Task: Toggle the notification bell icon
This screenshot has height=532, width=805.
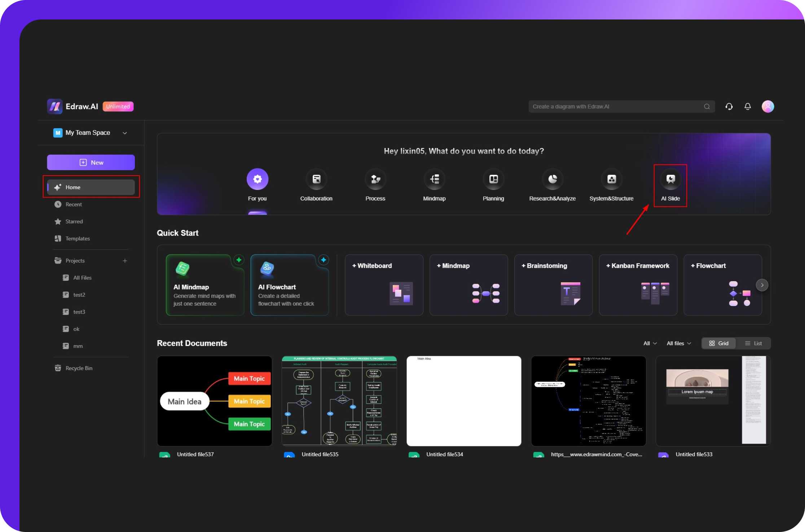Action: click(x=747, y=106)
